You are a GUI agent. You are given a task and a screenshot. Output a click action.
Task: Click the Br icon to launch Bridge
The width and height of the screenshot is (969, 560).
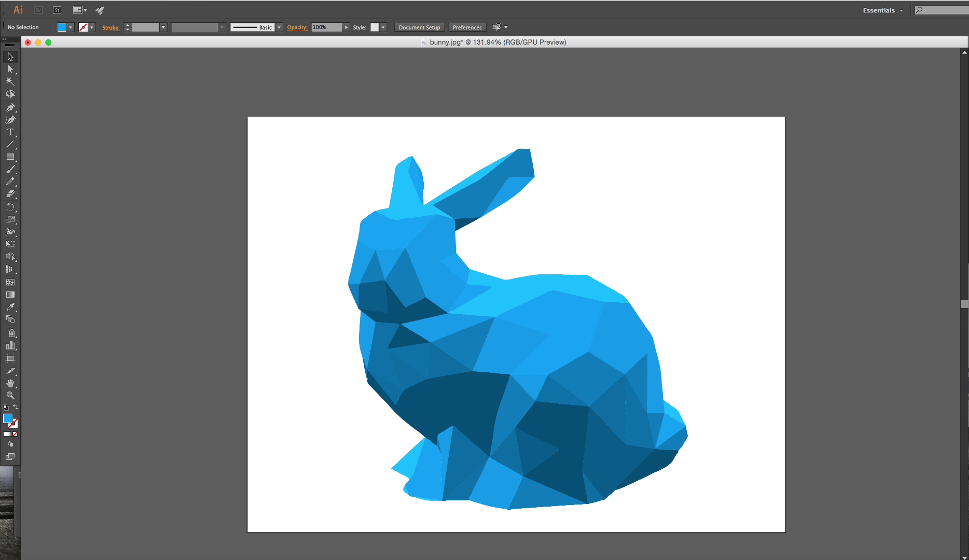pos(38,10)
